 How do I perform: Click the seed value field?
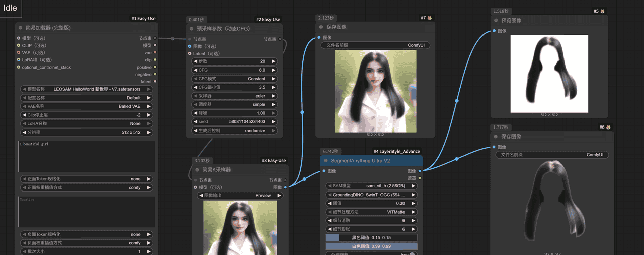234,121
